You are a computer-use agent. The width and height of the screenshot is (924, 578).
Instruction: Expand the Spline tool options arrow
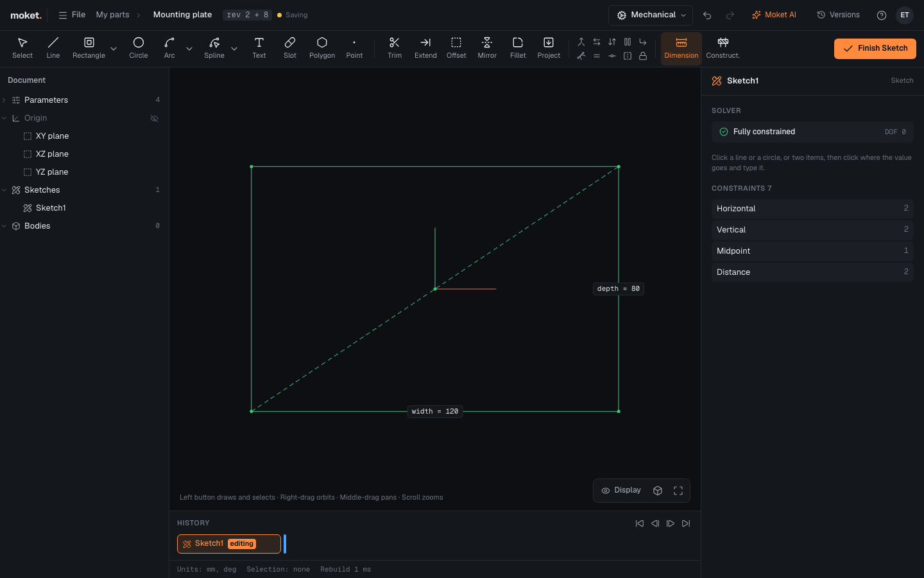tap(234, 49)
